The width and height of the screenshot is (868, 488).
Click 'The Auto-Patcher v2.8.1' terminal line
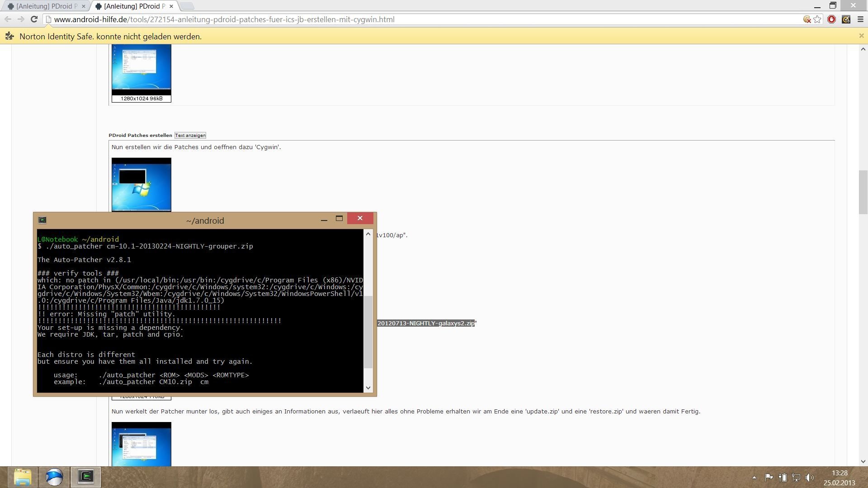tap(84, 260)
